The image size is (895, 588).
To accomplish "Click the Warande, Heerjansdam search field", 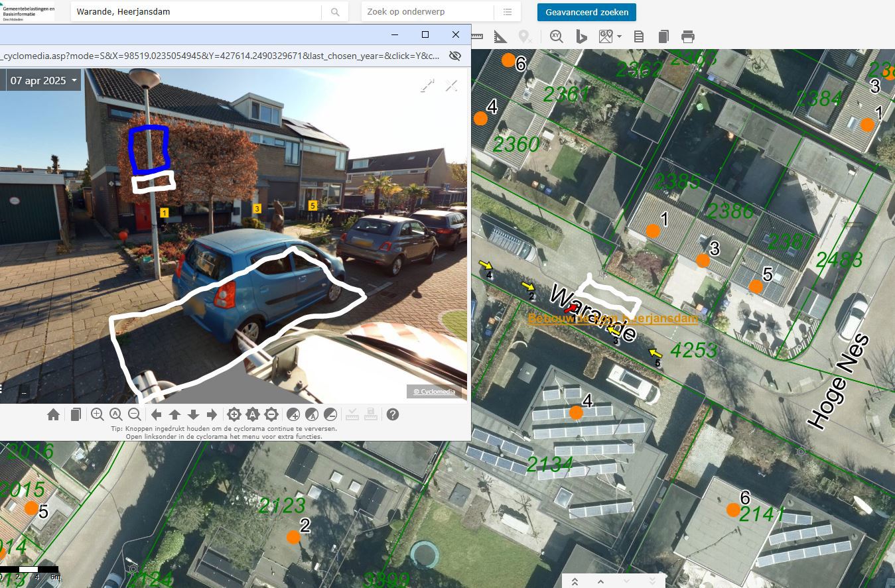I will click(196, 12).
